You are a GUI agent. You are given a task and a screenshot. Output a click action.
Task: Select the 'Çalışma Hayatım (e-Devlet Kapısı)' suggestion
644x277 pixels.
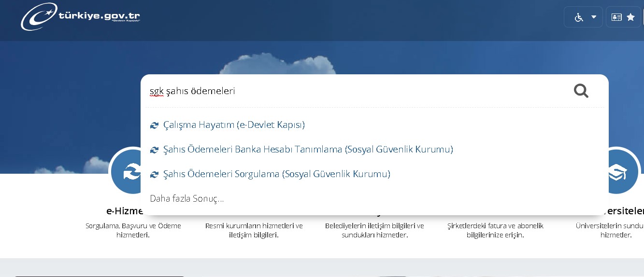(234, 125)
